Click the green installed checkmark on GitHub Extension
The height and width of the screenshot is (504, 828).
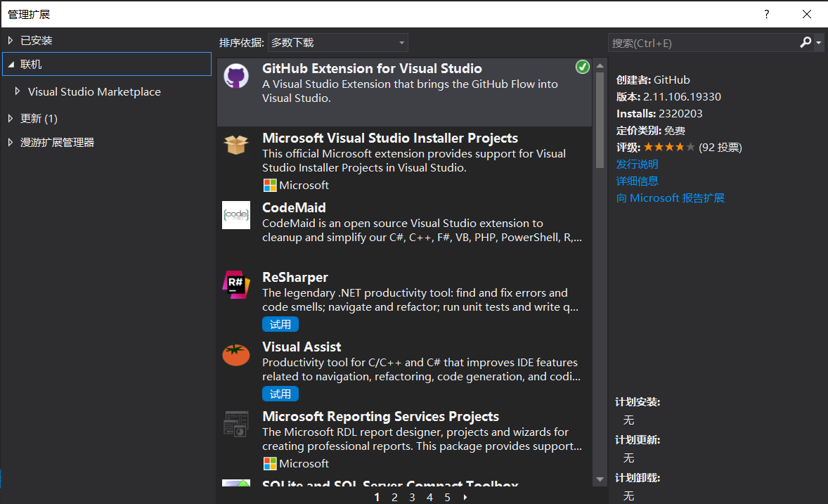pos(583,67)
